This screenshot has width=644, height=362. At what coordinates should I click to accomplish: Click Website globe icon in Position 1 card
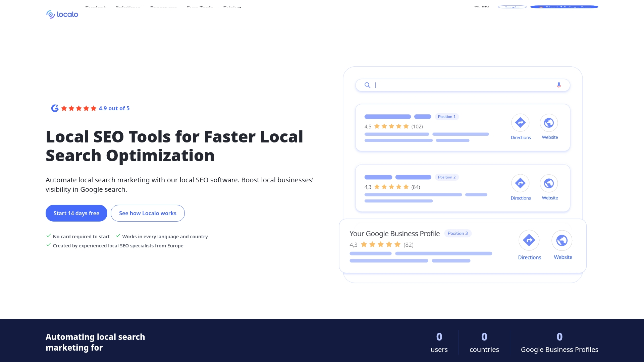click(x=549, y=123)
